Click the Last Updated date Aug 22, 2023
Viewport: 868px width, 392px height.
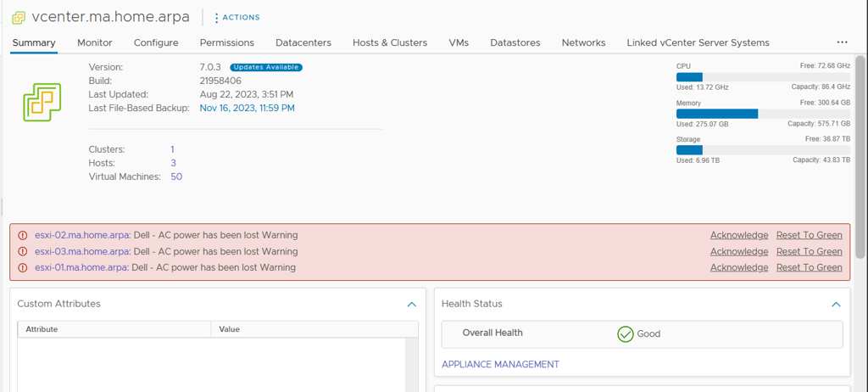247,94
